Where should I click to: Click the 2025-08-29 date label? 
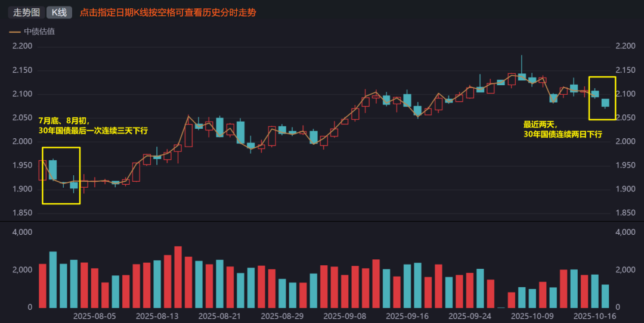click(x=282, y=316)
